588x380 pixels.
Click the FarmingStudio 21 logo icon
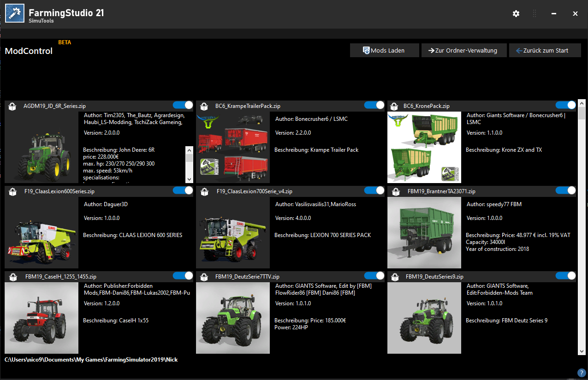coord(15,13)
